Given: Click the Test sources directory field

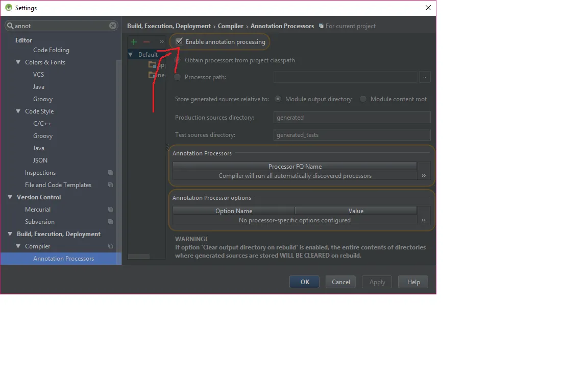Looking at the screenshot, I should tap(352, 135).
